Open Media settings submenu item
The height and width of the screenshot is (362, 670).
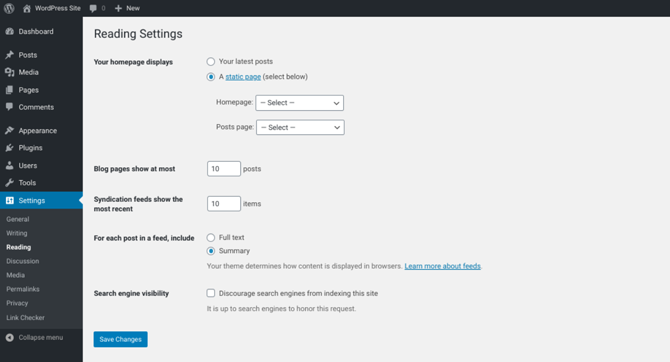15,275
